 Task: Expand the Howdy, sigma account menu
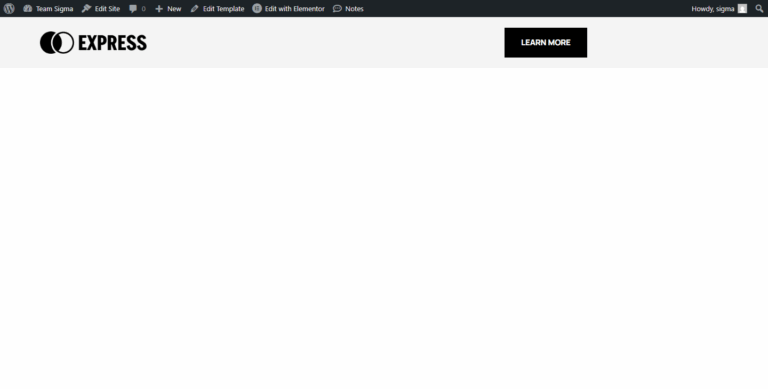point(719,8)
